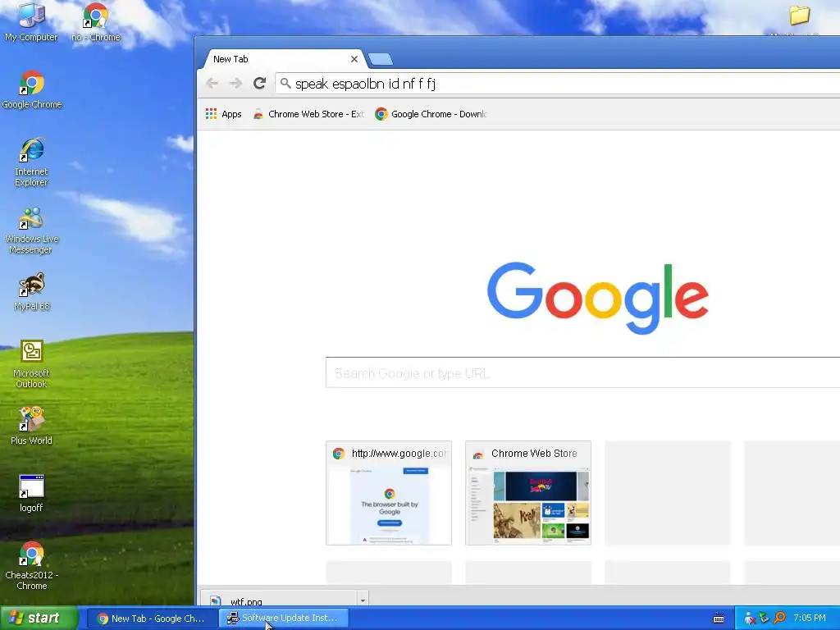Close the New Tab tab
Screen dimensions: 840x630
coord(354,59)
